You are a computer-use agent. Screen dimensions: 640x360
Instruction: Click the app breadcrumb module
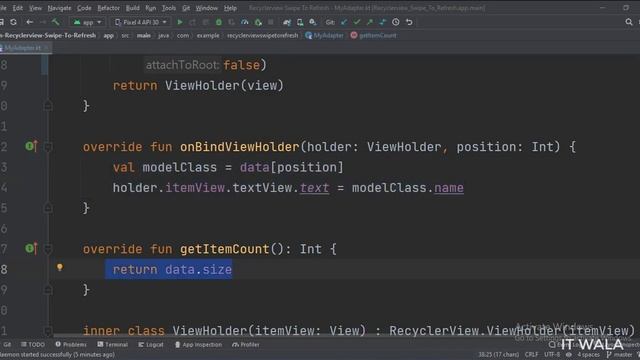pyautogui.click(x=108, y=36)
